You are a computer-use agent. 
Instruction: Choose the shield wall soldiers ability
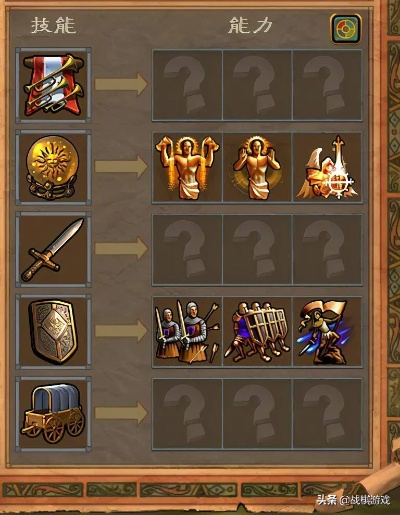257,332
